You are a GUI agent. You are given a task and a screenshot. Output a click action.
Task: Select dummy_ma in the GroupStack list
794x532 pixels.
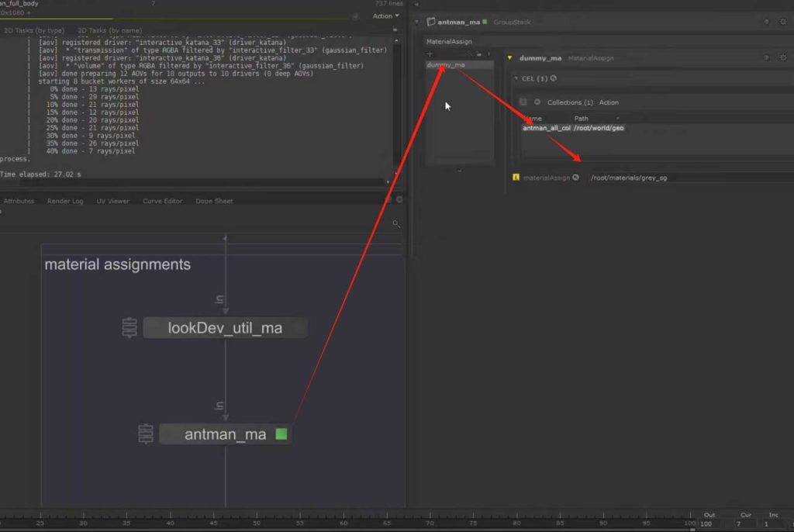coord(446,65)
